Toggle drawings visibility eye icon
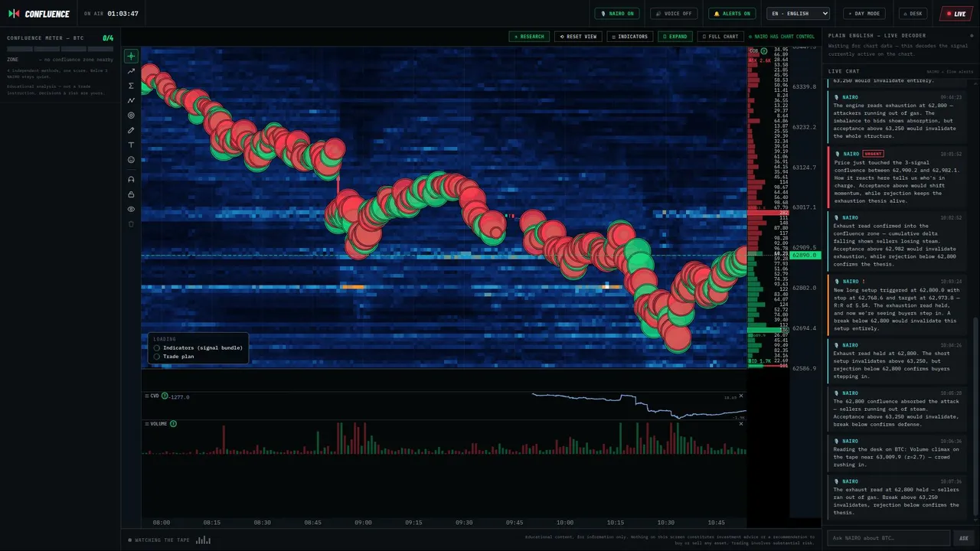Viewport: 980px width, 551px height. tap(131, 209)
